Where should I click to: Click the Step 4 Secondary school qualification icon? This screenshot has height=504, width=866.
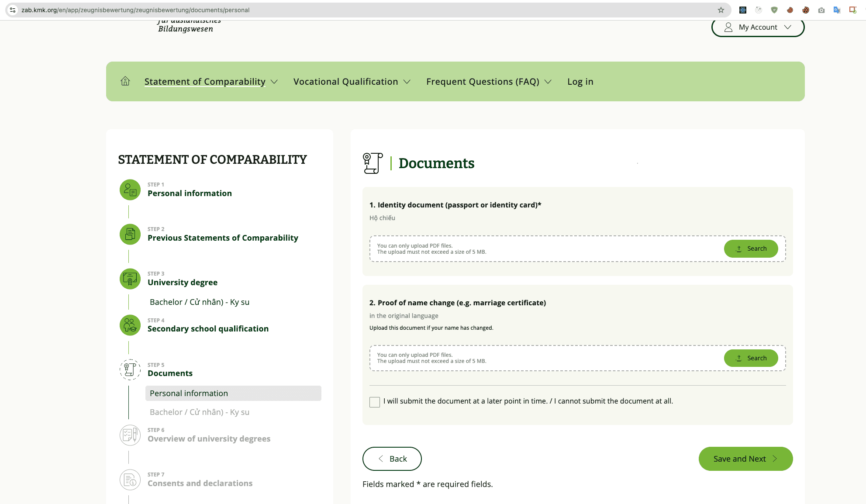click(x=129, y=325)
